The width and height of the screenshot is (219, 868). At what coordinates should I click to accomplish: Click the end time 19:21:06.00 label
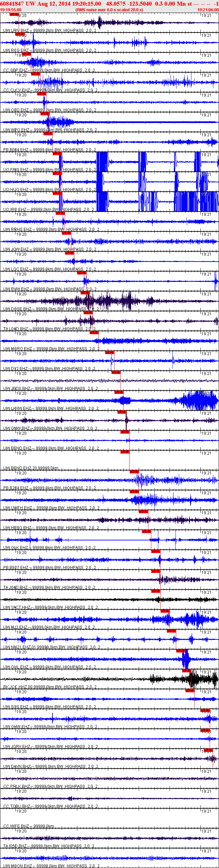coord(208,10)
